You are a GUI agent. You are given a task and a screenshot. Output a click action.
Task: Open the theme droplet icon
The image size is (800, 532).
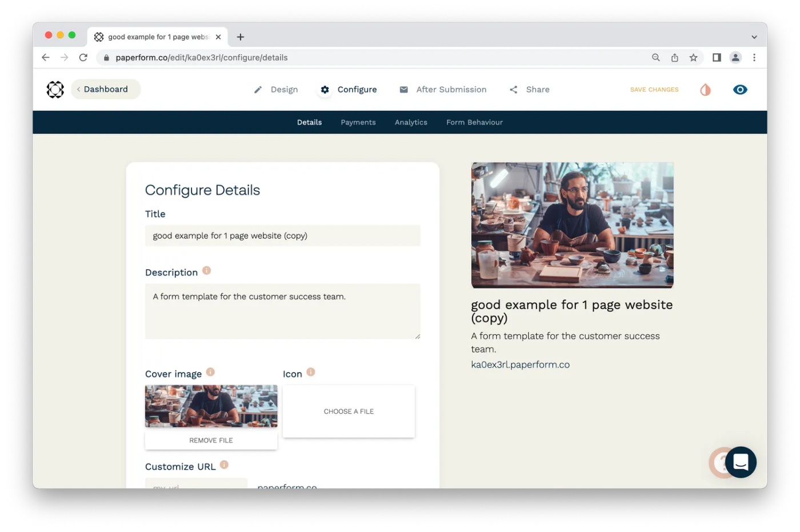coord(705,90)
